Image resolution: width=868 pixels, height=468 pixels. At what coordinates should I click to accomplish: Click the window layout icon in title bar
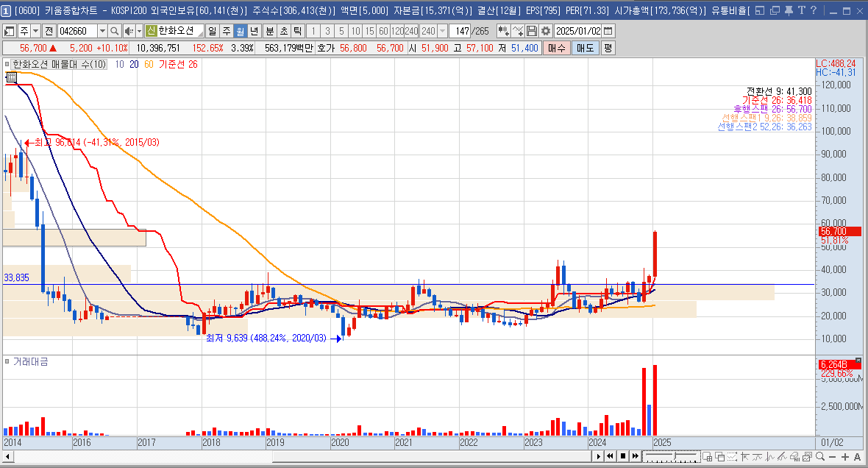point(760,10)
